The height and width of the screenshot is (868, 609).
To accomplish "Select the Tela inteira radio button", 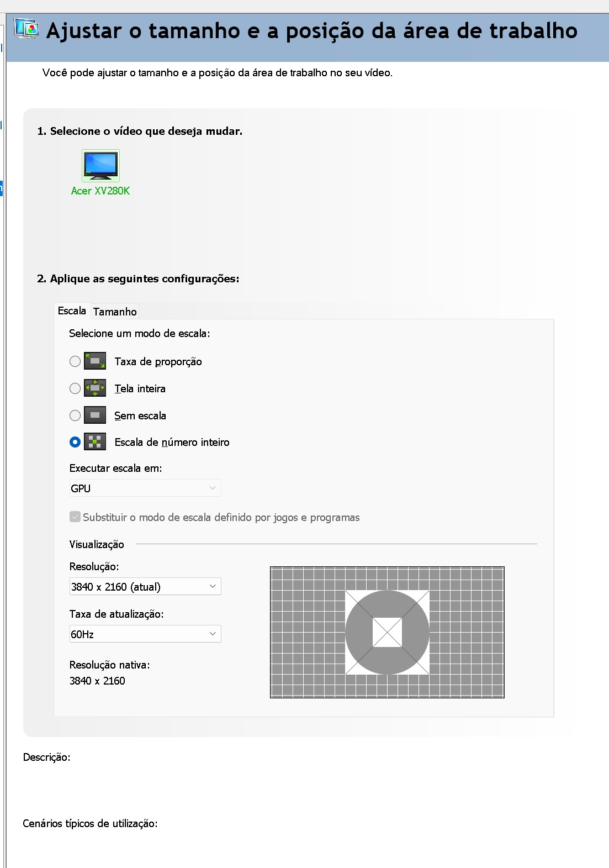I will click(x=75, y=388).
